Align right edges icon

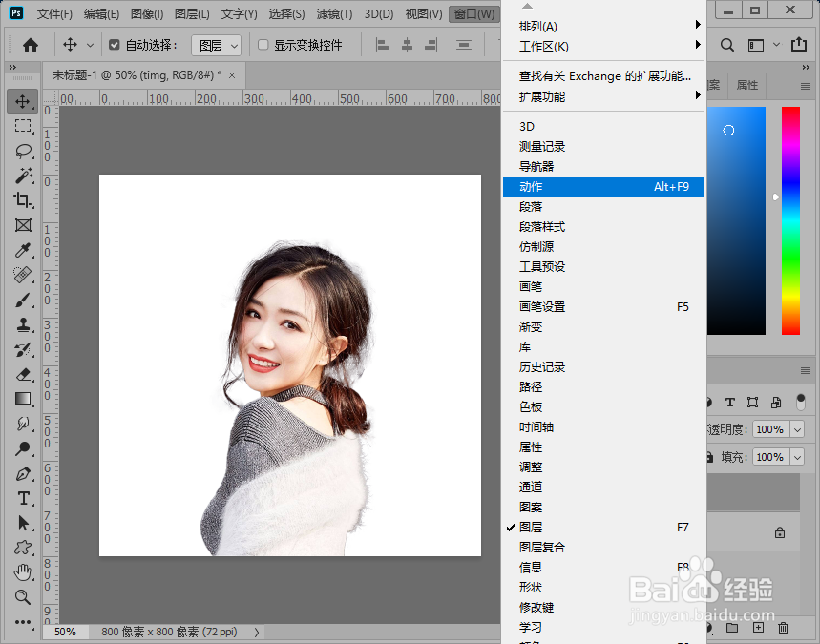[x=431, y=46]
